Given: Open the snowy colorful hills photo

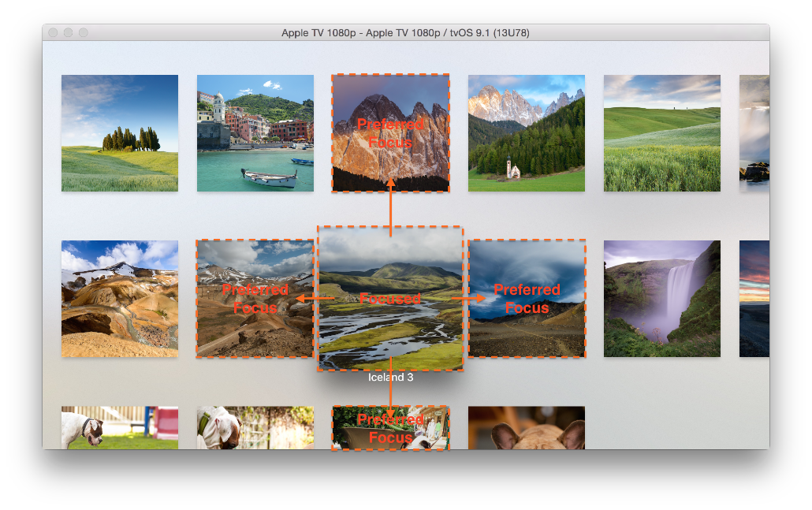Looking at the screenshot, I should pyautogui.click(x=120, y=299).
